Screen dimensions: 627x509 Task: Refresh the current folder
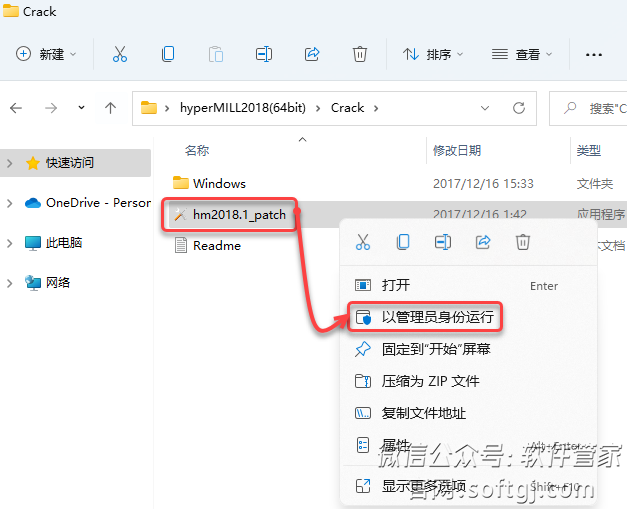click(x=519, y=108)
